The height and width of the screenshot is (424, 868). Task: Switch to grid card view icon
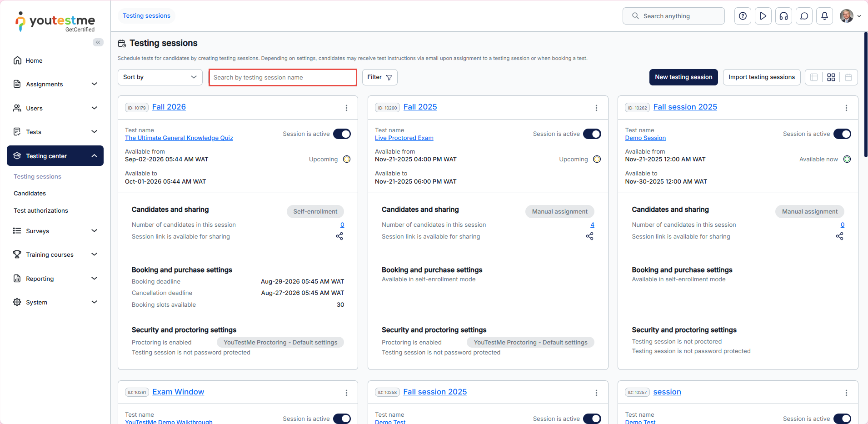coord(831,77)
